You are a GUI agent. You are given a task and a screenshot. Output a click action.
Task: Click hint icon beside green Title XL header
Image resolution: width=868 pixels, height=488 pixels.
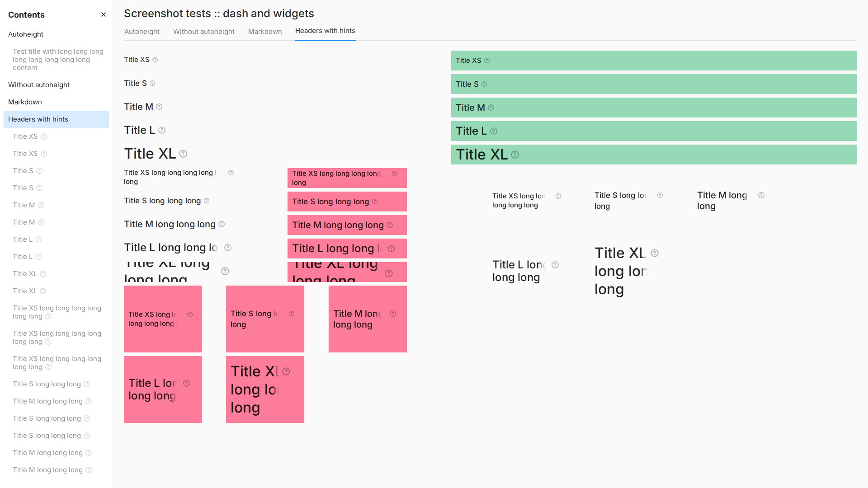tap(515, 155)
